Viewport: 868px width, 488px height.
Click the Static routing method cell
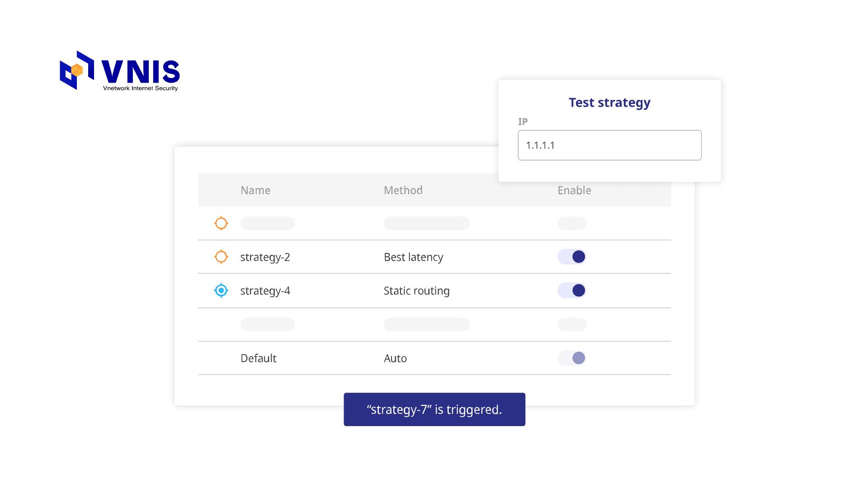tap(416, 291)
